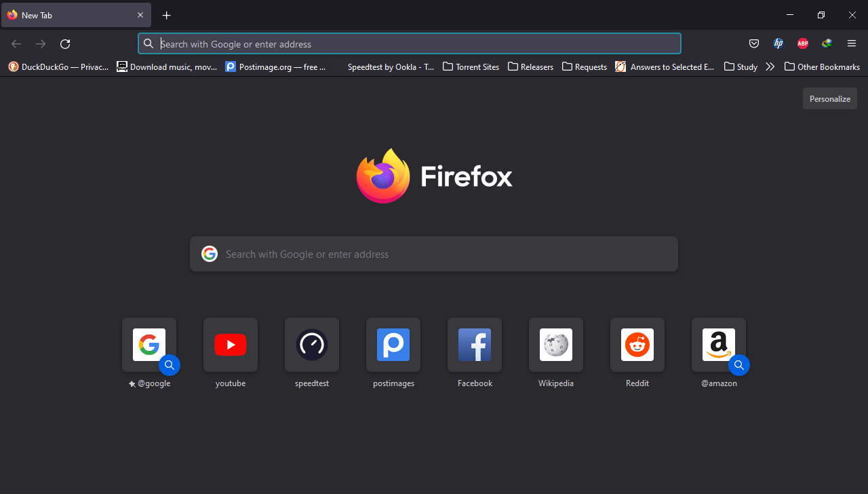Image resolution: width=868 pixels, height=494 pixels.
Task: Open a new tab with the plus button
Action: click(167, 15)
